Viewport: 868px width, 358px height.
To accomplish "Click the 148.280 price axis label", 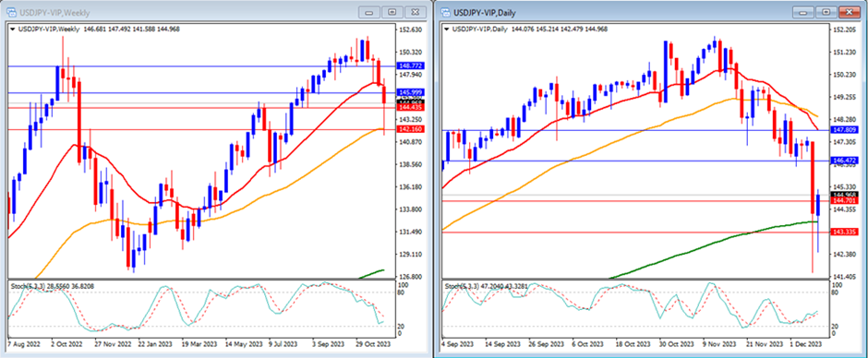I will coord(845,120).
